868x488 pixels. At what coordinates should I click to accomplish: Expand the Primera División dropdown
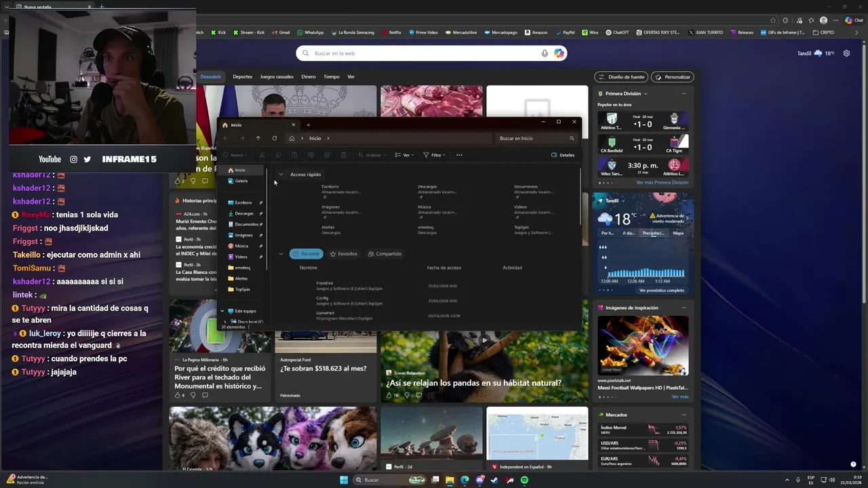[x=645, y=94]
